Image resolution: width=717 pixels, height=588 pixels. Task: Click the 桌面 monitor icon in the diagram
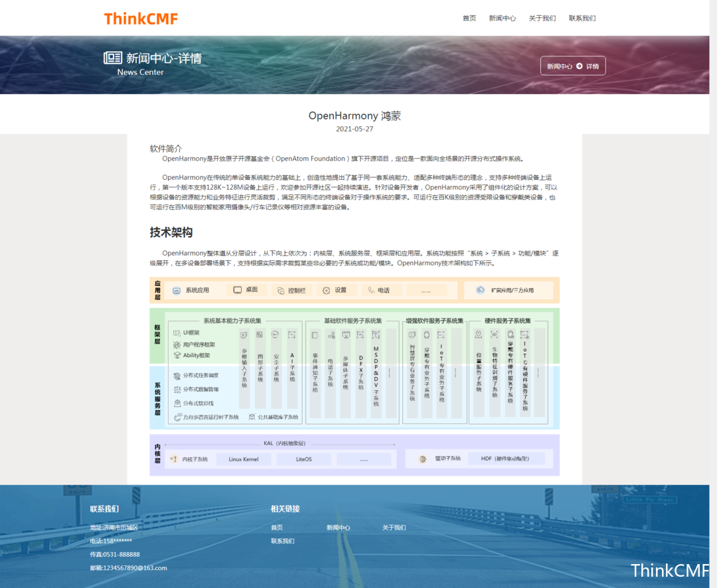coord(237,290)
